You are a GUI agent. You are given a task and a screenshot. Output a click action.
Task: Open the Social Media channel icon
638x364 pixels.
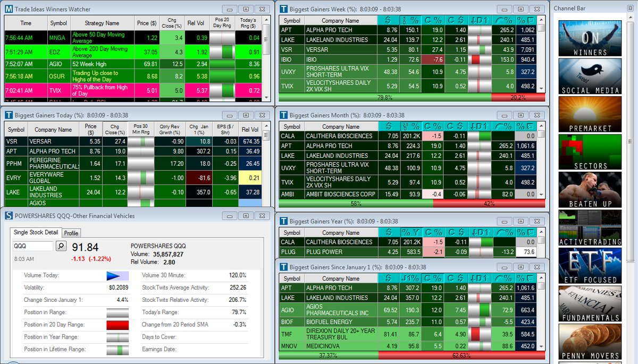590,76
